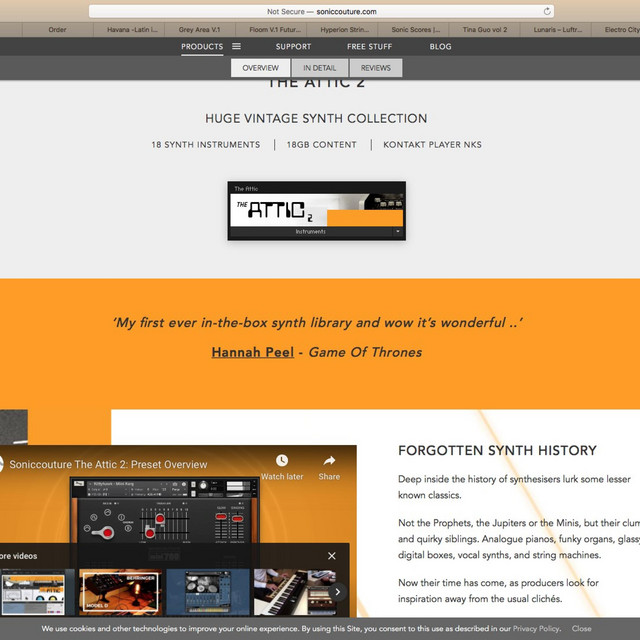
Task: Go to the Support page
Action: pos(293,46)
